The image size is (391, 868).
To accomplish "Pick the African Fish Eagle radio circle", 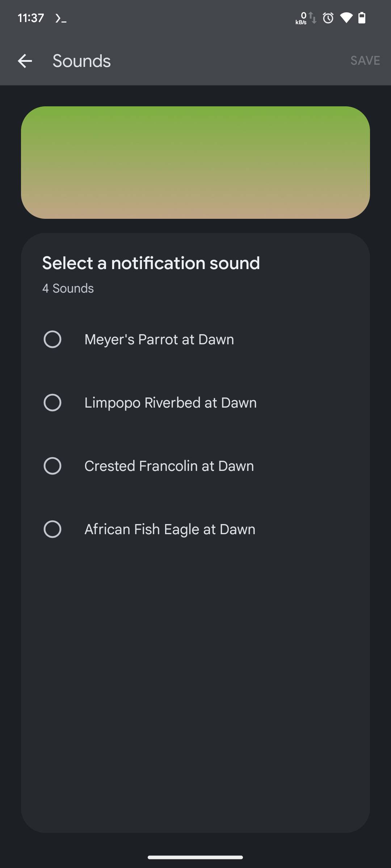I will tap(52, 529).
